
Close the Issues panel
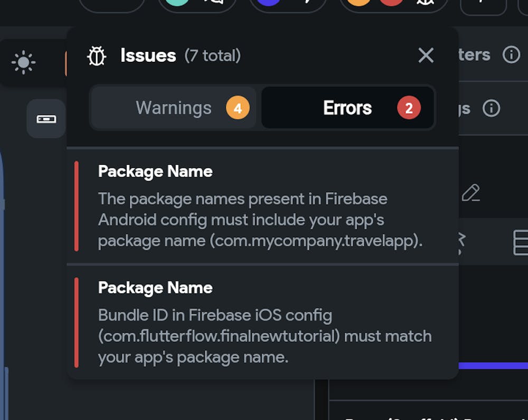point(426,55)
